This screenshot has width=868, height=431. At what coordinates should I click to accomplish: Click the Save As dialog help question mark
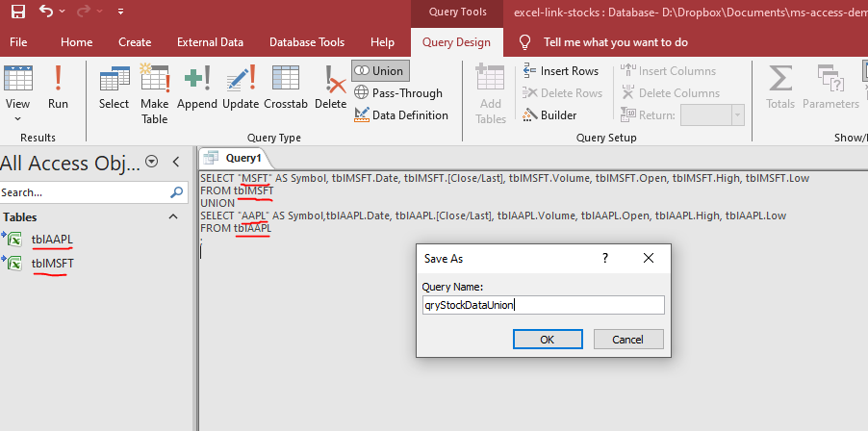tap(605, 258)
